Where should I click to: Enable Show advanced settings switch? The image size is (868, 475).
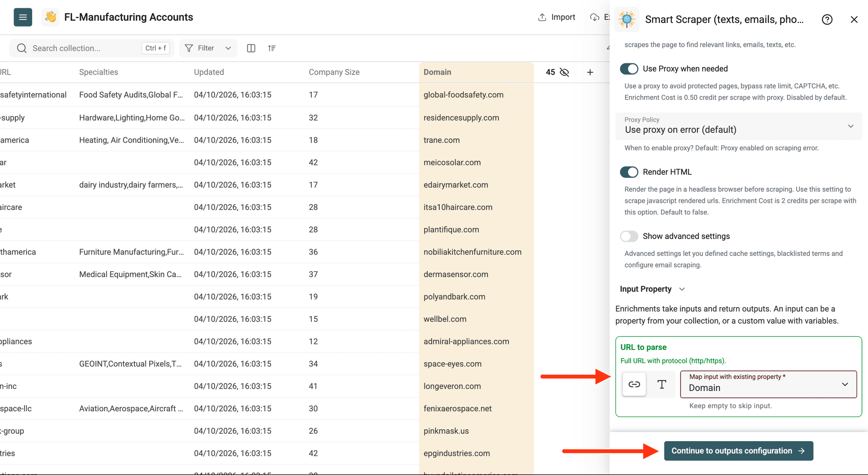pyautogui.click(x=629, y=236)
